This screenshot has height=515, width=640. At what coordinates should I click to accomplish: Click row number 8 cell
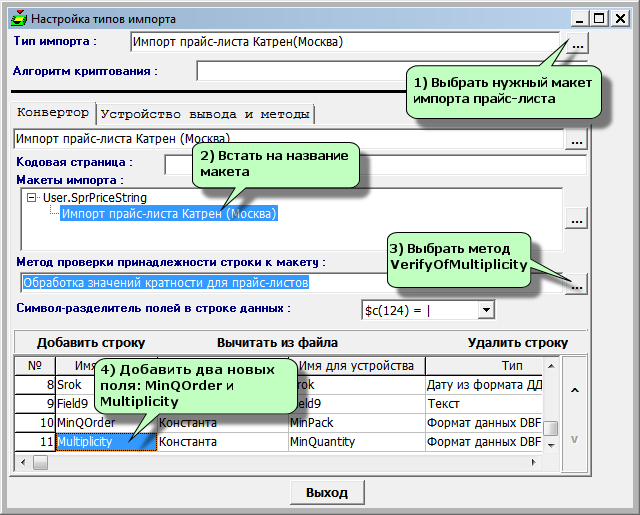coord(35,385)
